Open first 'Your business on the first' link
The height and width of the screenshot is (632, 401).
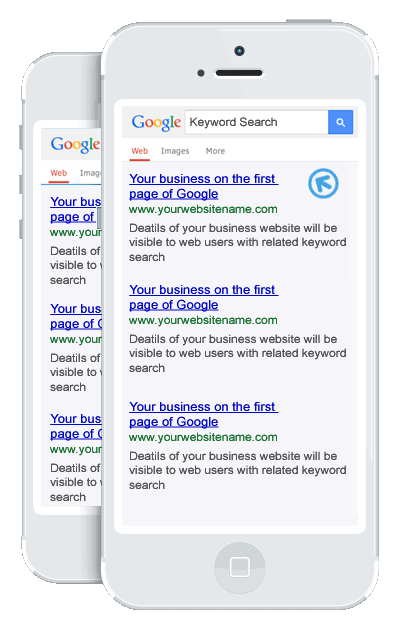(x=204, y=179)
